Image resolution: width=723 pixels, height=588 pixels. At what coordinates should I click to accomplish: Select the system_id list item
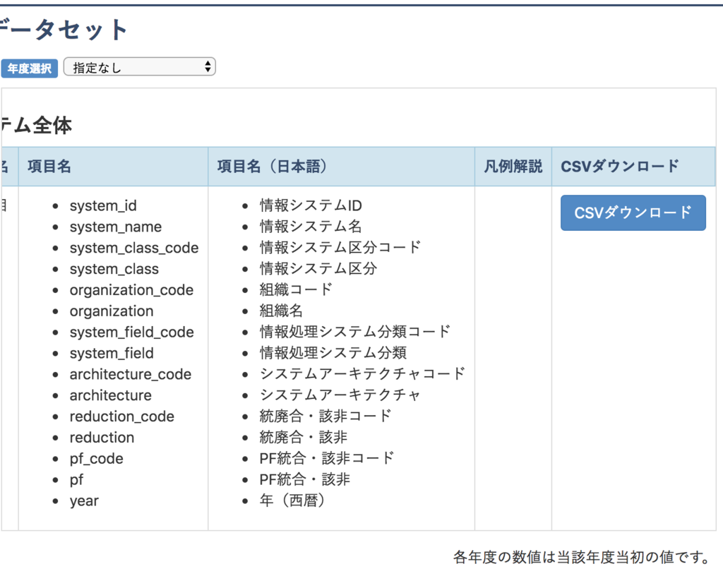pyautogui.click(x=103, y=205)
